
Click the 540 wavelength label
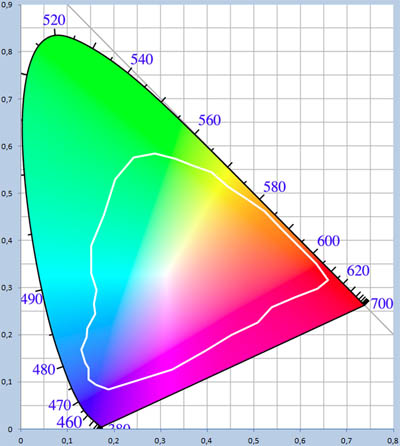click(x=142, y=59)
